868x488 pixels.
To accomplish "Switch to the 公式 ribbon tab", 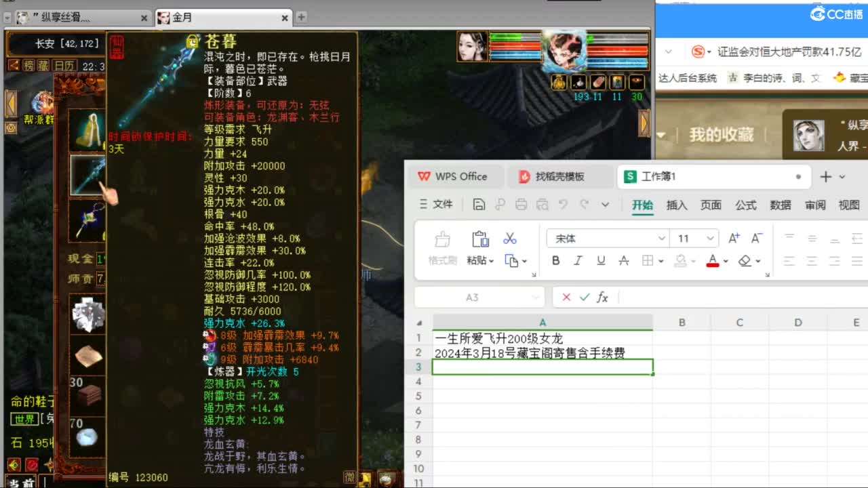I will [746, 205].
